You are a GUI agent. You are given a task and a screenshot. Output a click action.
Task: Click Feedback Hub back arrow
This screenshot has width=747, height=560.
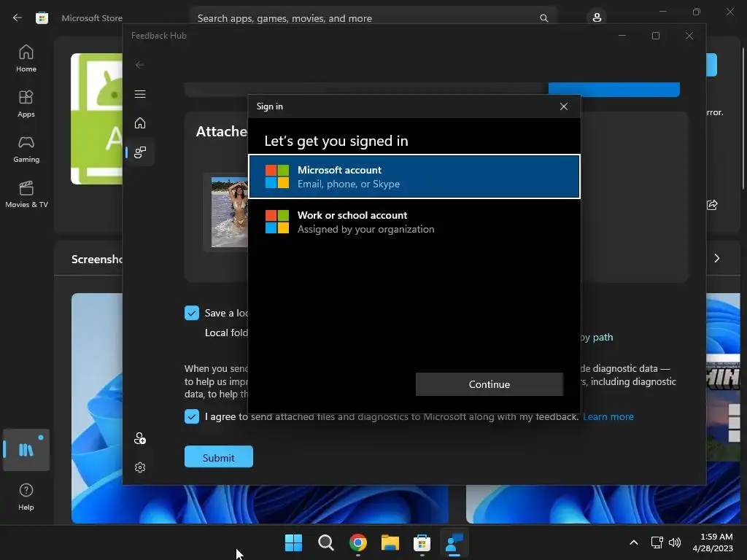139,65
